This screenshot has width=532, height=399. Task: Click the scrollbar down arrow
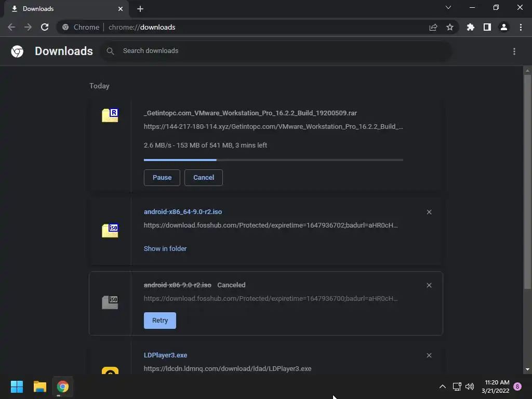point(527,369)
